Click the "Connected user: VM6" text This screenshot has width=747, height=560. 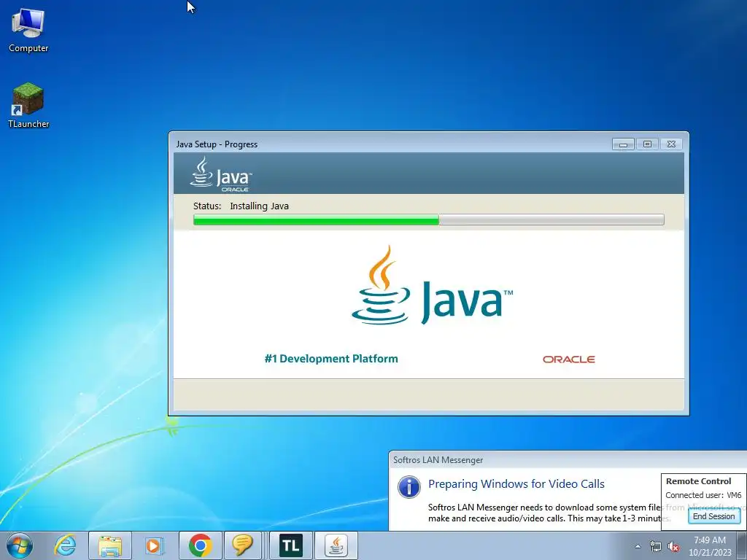(703, 495)
